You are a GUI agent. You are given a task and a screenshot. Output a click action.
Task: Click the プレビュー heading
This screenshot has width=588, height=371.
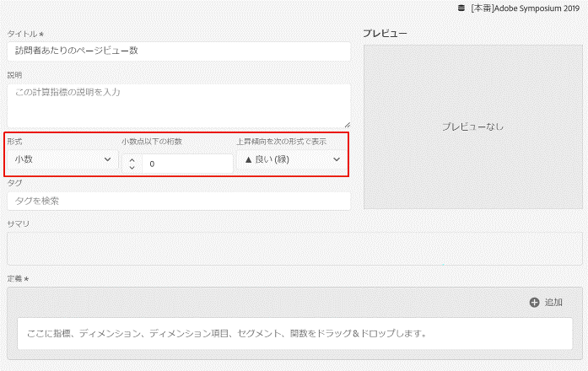point(385,33)
